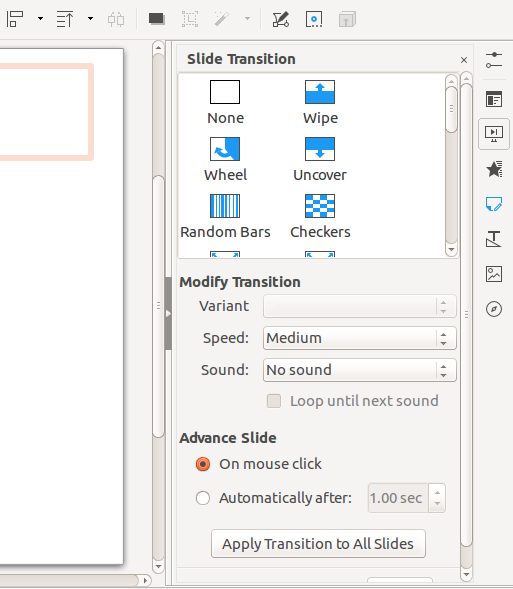Screen dimensions: 513x589
Task: Click the Toggle Point Edit Mode icon
Action: tap(280, 19)
